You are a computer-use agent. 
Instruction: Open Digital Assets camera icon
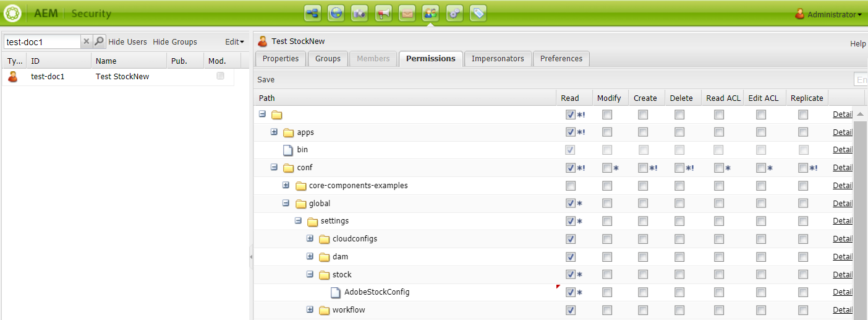coord(360,13)
